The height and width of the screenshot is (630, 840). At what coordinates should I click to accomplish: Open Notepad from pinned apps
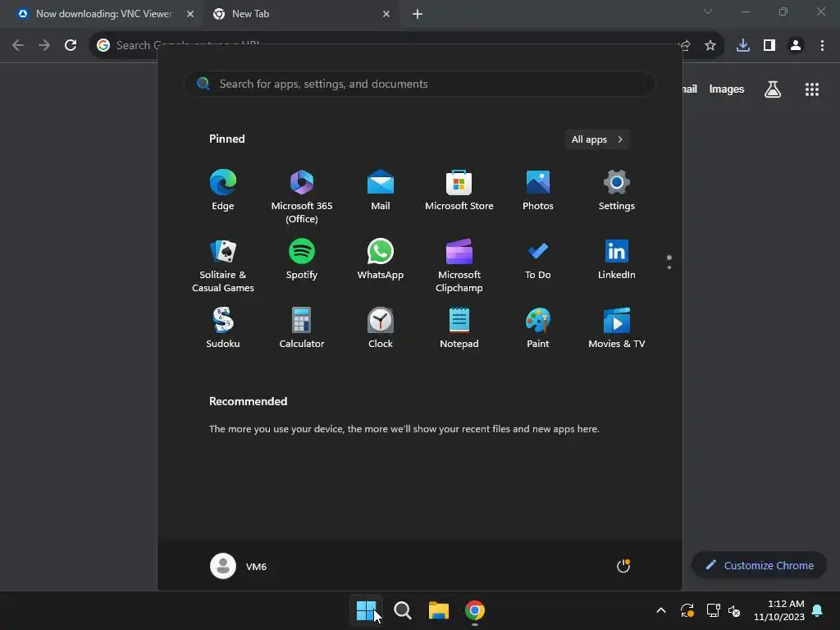pyautogui.click(x=459, y=328)
